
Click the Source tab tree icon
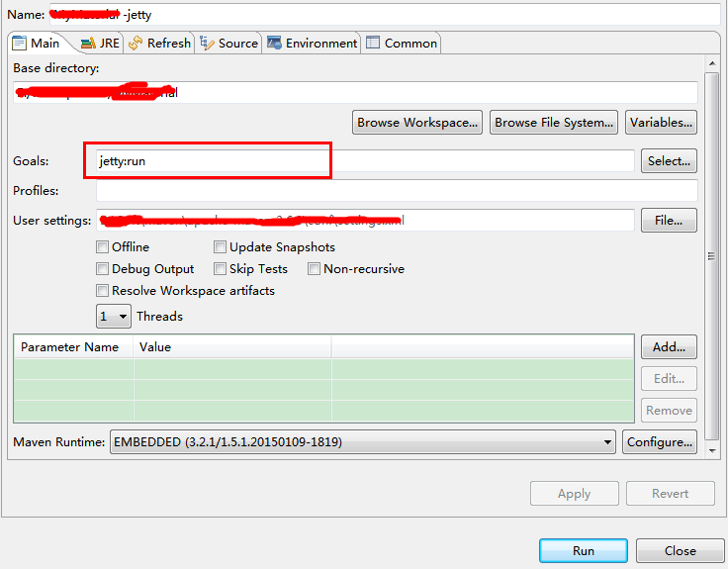pos(207,44)
